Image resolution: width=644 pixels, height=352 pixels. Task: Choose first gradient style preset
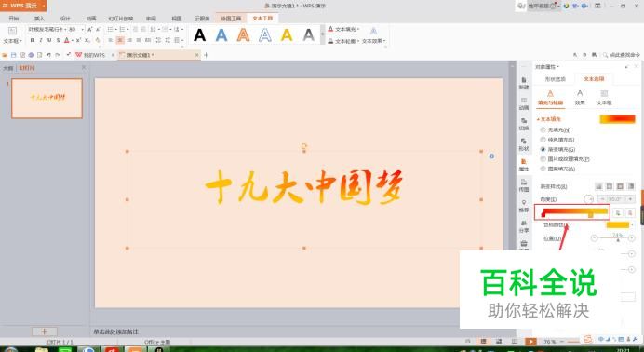pyautogui.click(x=598, y=186)
